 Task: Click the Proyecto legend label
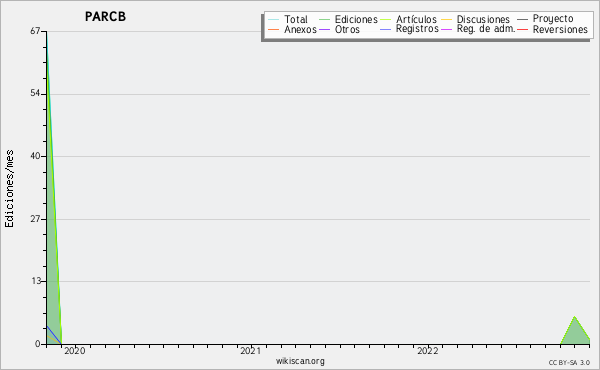553,19
